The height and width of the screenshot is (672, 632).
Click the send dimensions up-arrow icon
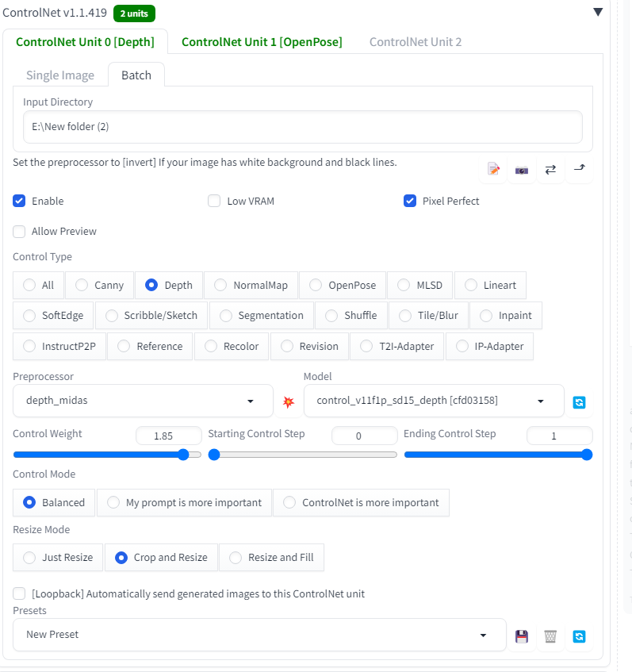[x=579, y=169]
